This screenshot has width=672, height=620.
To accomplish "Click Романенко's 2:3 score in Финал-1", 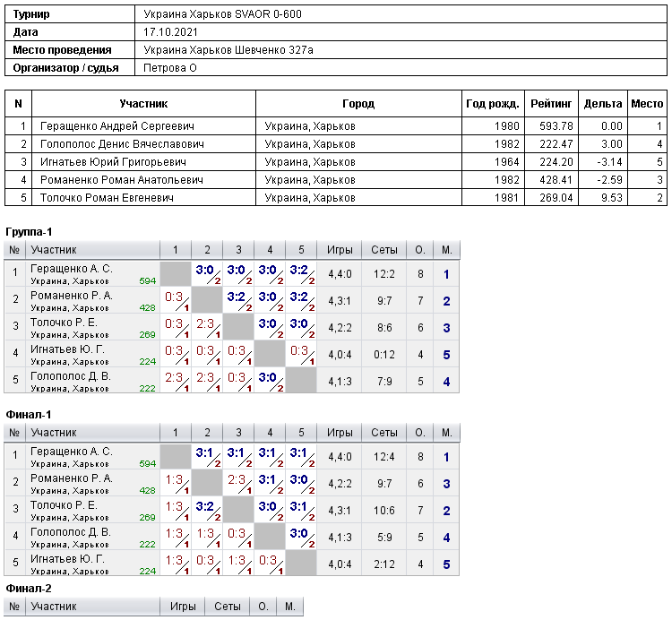I will click(x=237, y=479).
